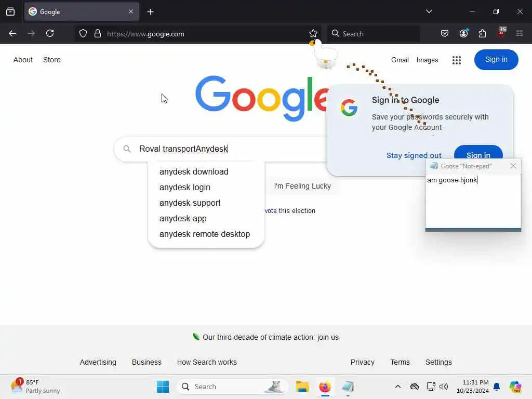Click inside the Goose notepad text area
This screenshot has width=532, height=399.
473,201
